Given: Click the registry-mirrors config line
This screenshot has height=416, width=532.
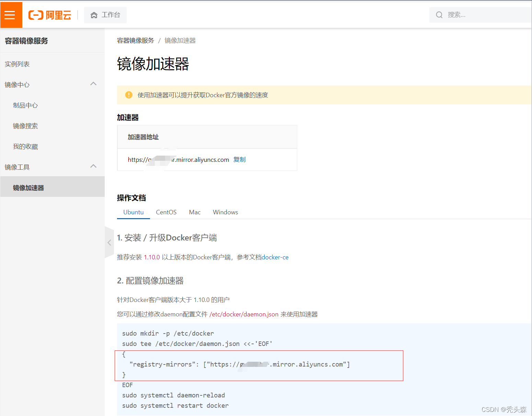Looking at the screenshot, I should coord(240,364).
